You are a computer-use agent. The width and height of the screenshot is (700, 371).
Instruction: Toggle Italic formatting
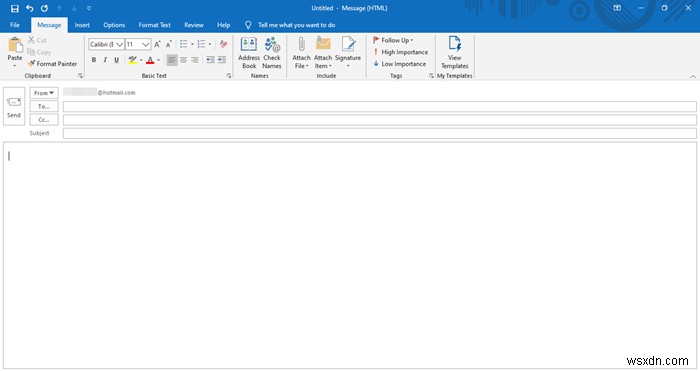click(105, 60)
